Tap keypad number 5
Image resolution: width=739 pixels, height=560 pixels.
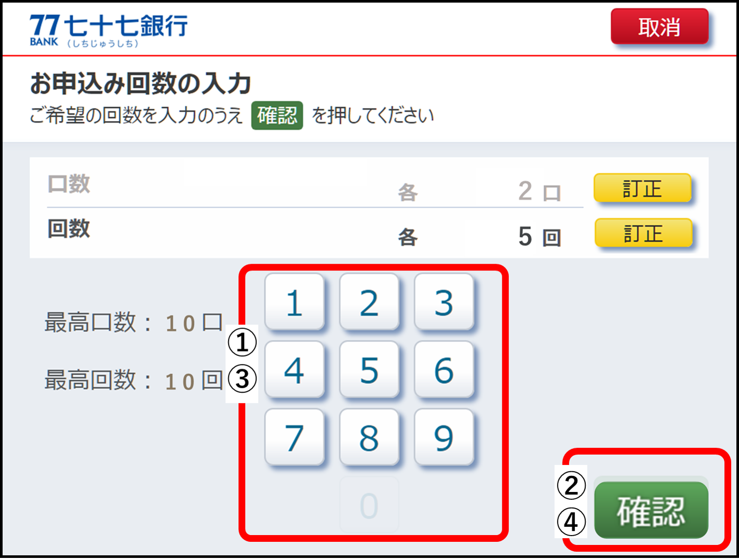[369, 370]
